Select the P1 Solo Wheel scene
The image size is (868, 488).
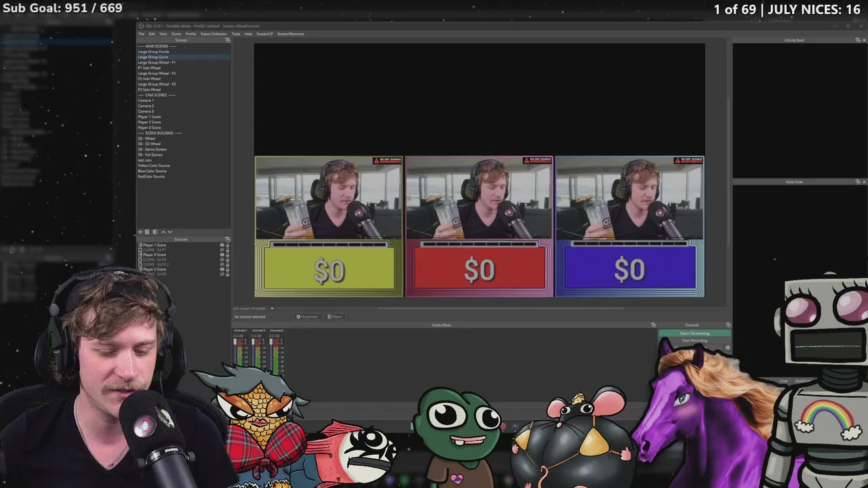(183, 68)
